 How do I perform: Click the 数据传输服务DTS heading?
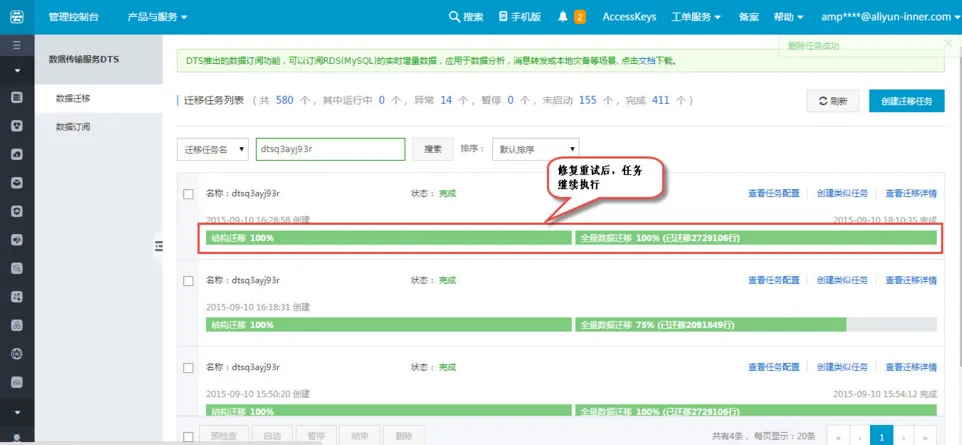tap(83, 60)
